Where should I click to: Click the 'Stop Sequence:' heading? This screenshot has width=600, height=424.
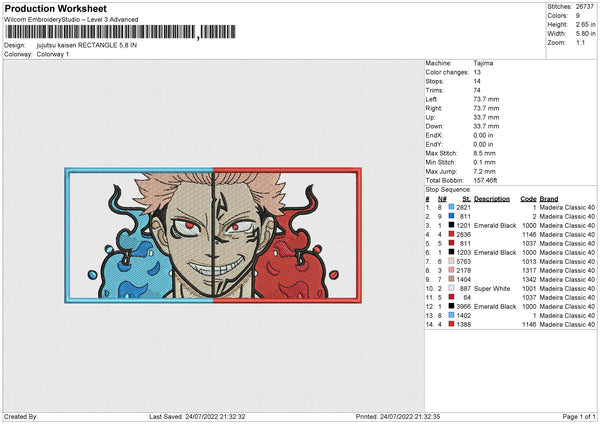coord(448,190)
